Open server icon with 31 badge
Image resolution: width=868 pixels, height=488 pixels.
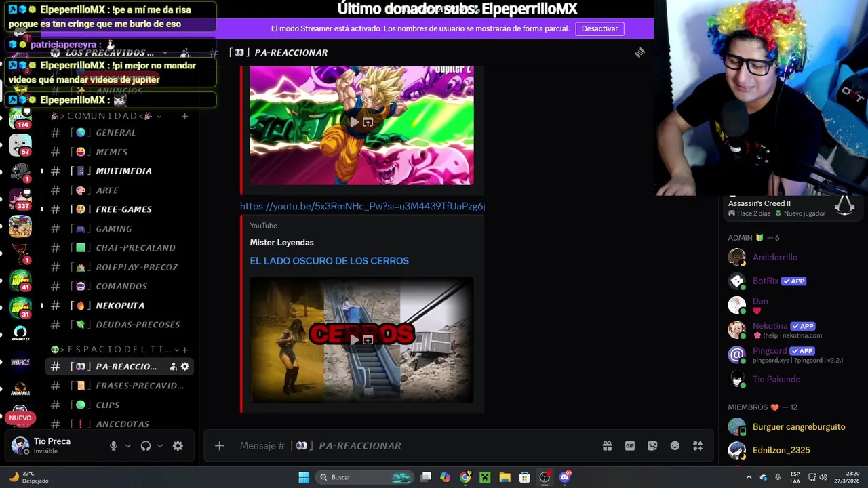point(20,307)
